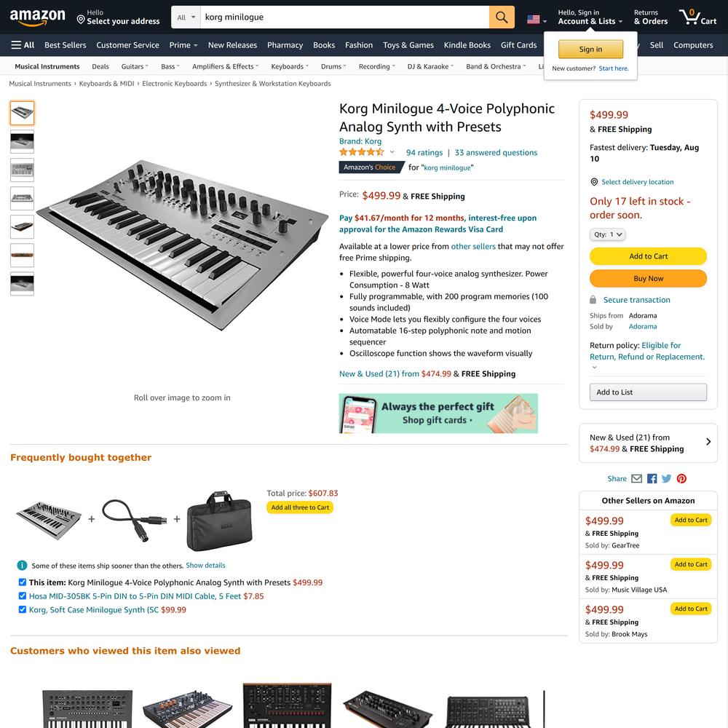Click the orange search magnifier button
The height and width of the screenshot is (728, 728).
coord(502,17)
